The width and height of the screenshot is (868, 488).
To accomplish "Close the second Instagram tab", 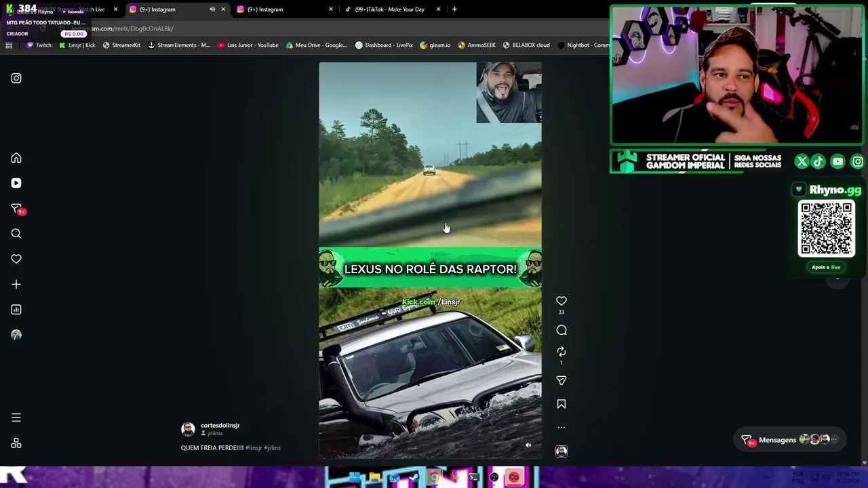I will [331, 9].
